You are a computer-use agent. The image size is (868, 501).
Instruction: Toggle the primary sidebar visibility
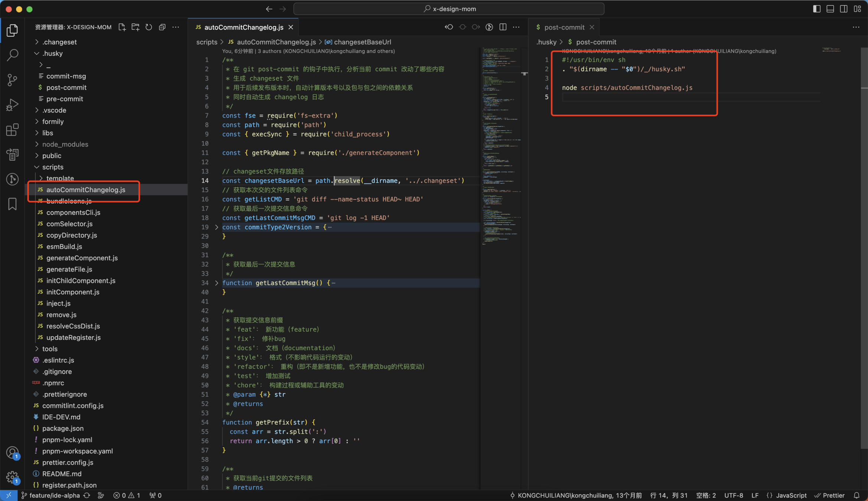816,9
